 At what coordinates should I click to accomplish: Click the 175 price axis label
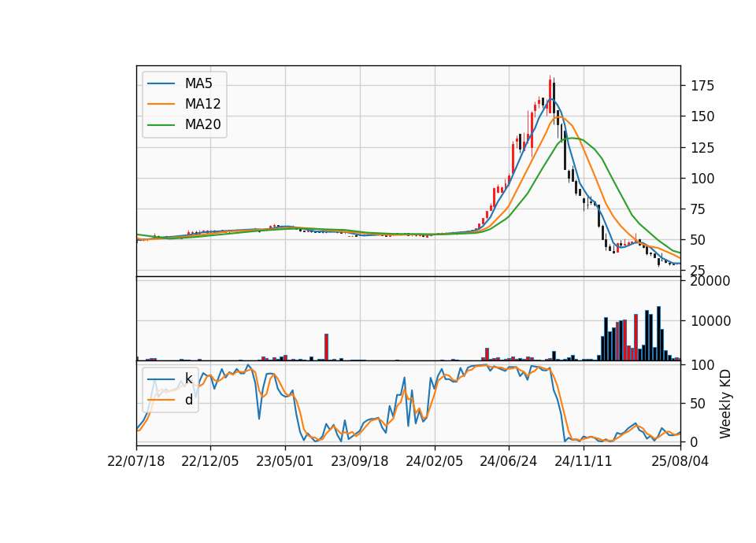702,87
